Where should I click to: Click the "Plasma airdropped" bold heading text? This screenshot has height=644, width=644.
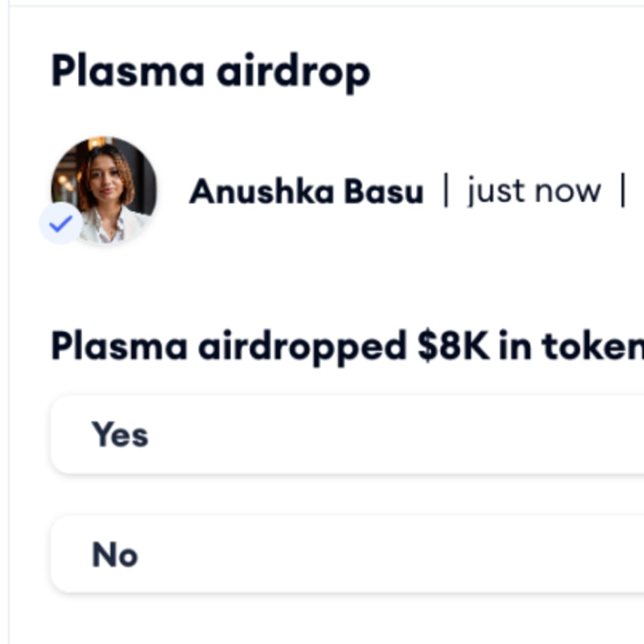[228, 347]
